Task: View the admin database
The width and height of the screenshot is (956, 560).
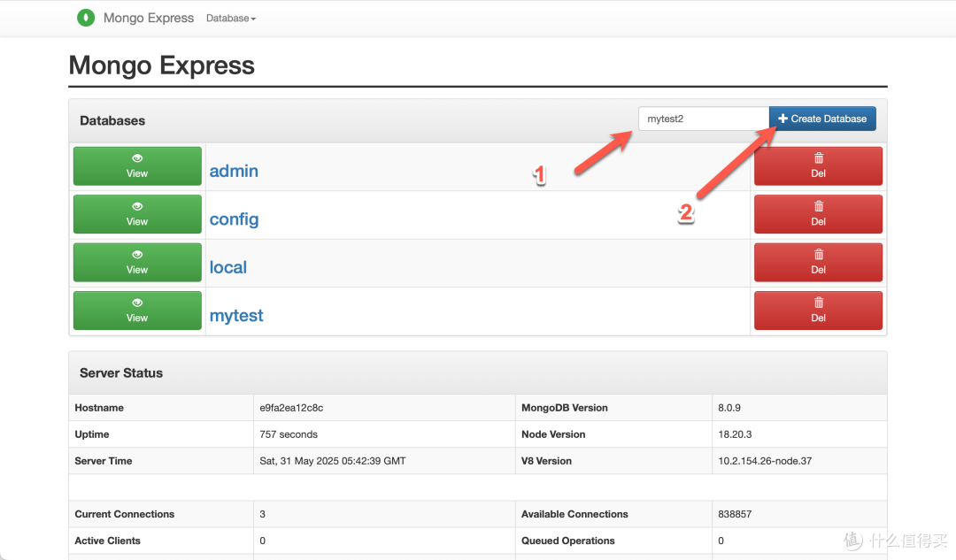Action: pyautogui.click(x=137, y=165)
